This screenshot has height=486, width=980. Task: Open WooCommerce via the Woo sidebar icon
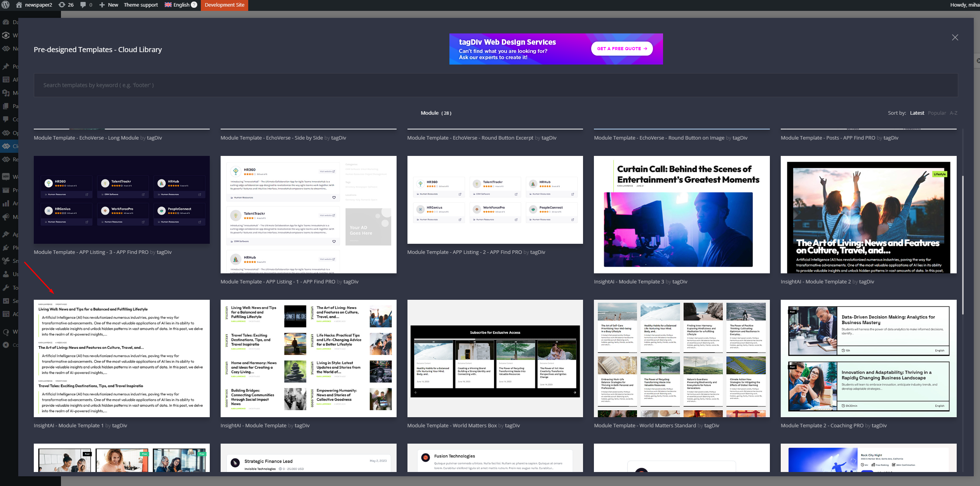point(6,177)
